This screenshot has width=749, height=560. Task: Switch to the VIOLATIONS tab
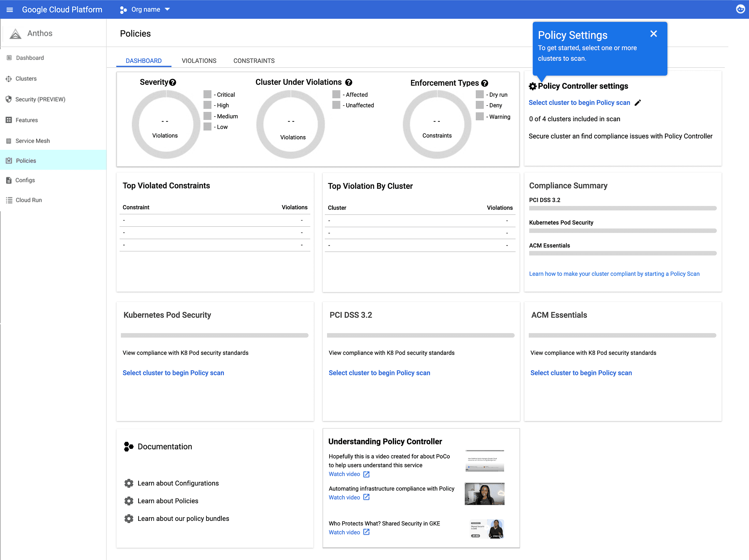(x=199, y=61)
